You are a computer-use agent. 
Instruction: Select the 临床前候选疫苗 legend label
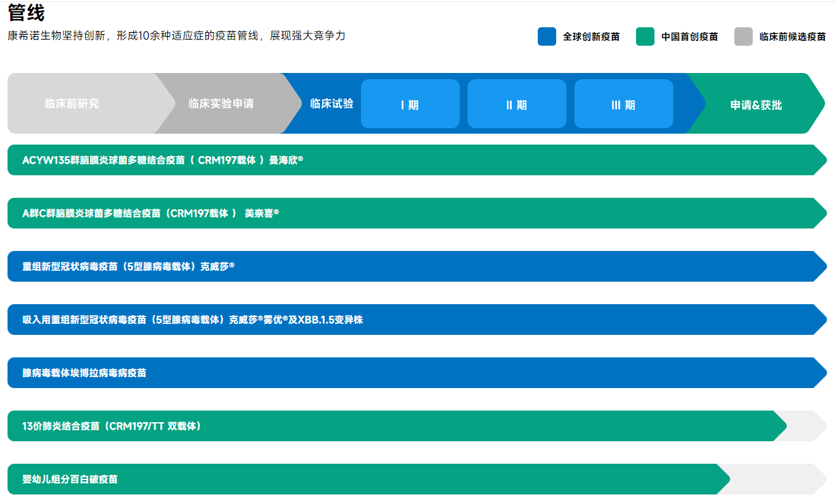(792, 37)
